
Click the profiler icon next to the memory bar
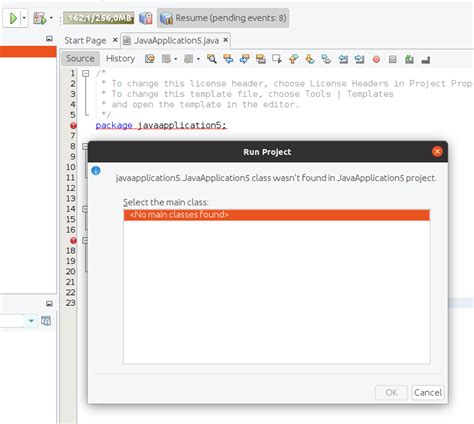tap(146, 18)
